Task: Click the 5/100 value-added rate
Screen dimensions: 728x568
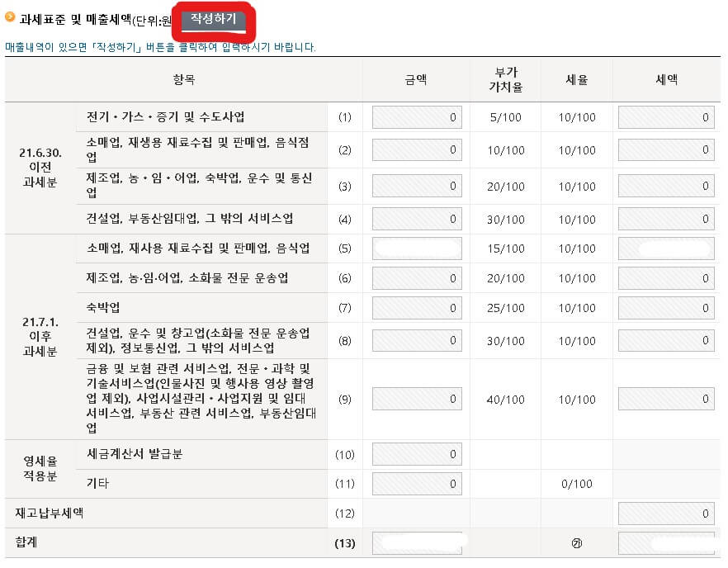Action: tap(506, 117)
